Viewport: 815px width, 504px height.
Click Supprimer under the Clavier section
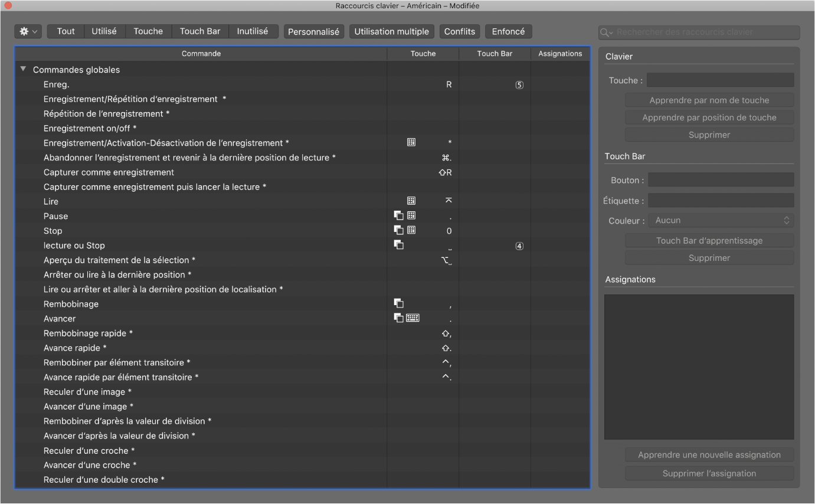709,135
